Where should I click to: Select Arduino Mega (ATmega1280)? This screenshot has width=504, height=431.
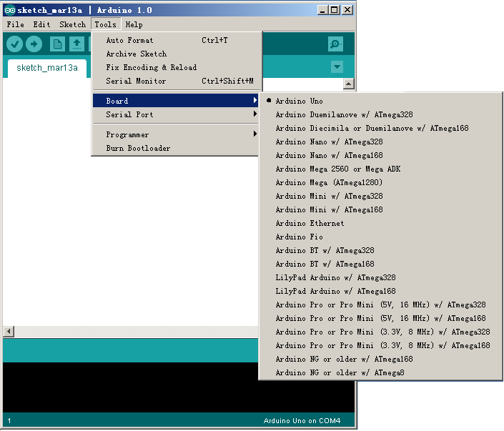(x=380, y=182)
